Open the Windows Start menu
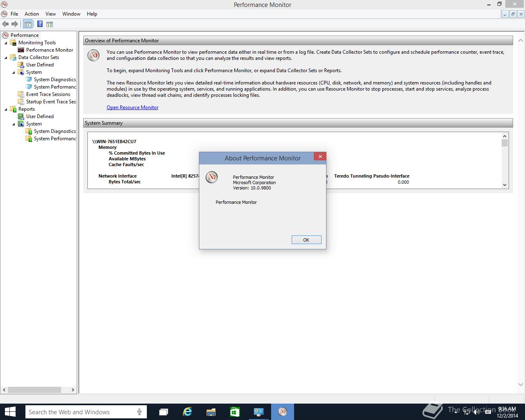This screenshot has height=420, width=525. [x=10, y=412]
